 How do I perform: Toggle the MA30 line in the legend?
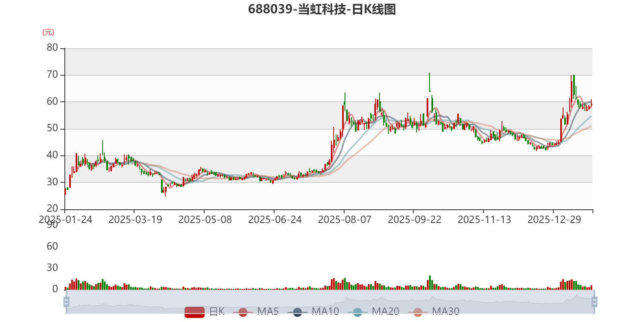pos(433,312)
